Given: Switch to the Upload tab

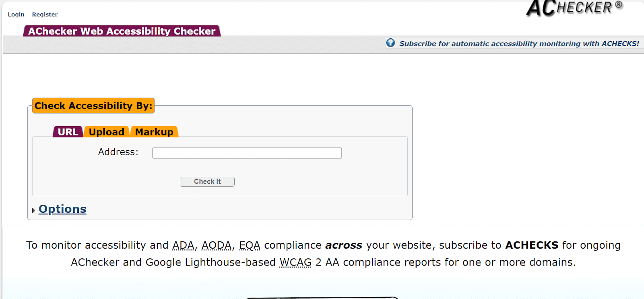Looking at the screenshot, I should (106, 132).
